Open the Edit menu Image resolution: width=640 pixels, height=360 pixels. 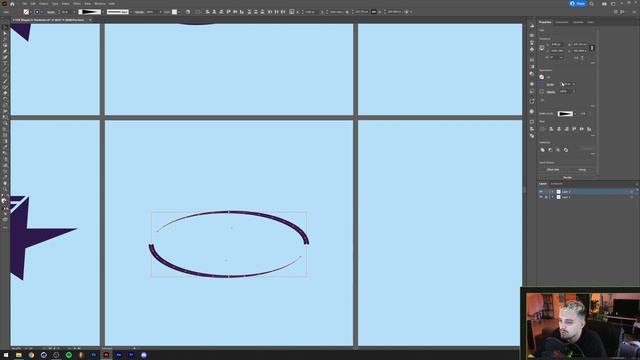tap(33, 4)
